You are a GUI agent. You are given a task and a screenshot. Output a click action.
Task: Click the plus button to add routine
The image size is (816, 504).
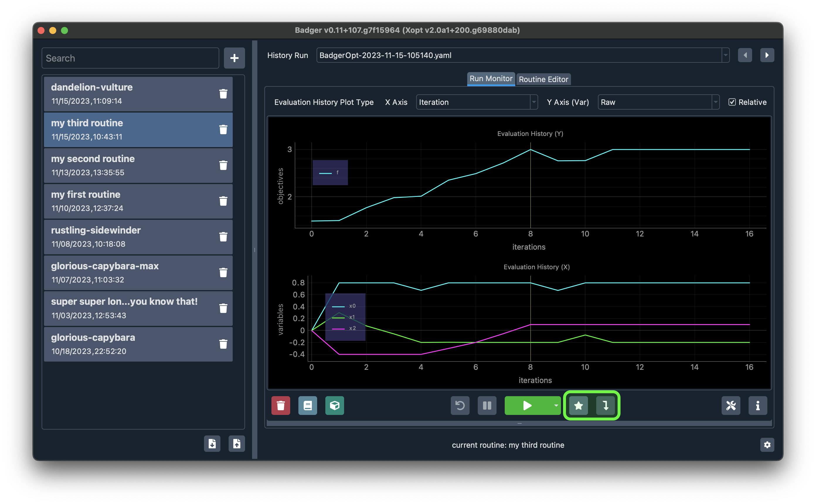pyautogui.click(x=234, y=58)
